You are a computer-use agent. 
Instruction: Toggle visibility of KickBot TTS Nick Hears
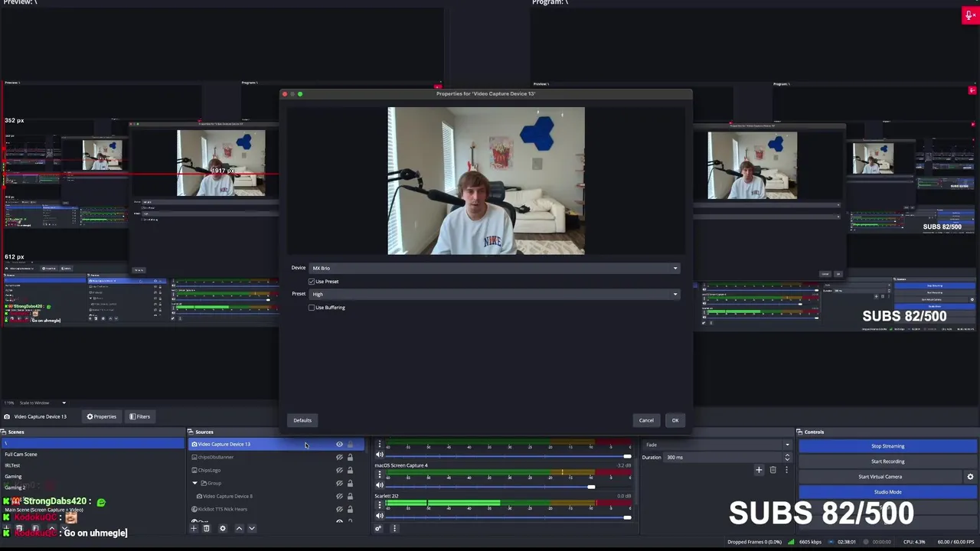point(339,510)
